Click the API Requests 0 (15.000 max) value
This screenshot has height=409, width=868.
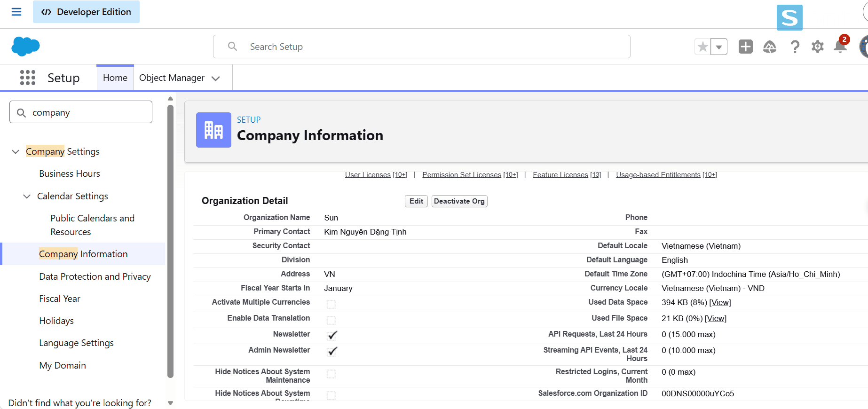[688, 334]
